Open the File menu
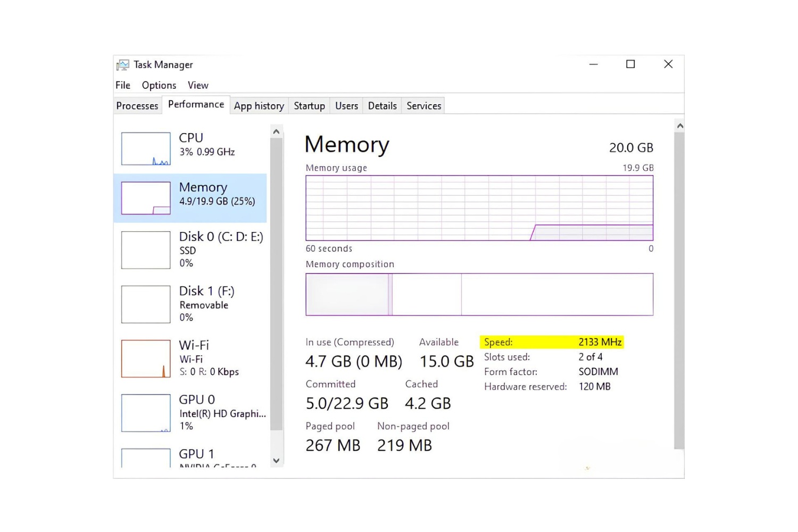This screenshot has width=798, height=532. point(123,85)
